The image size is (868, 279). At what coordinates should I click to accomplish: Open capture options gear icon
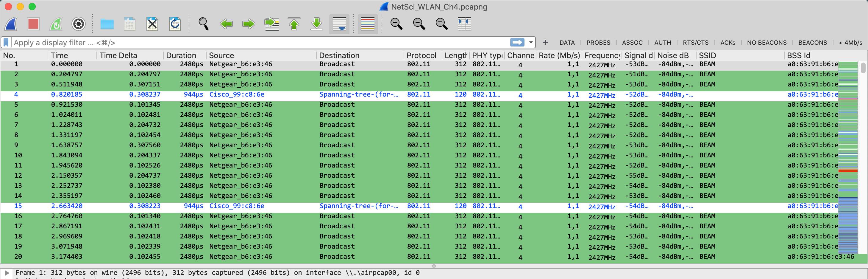click(79, 24)
